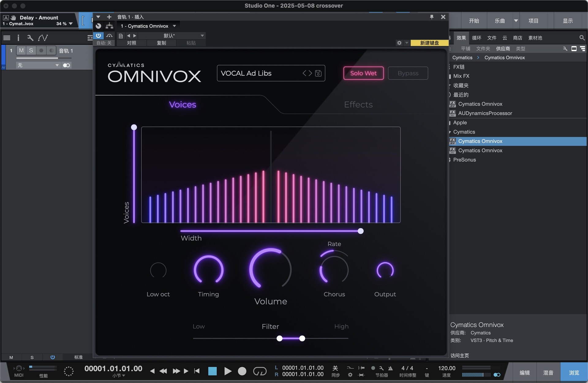Open the 文件 browser tab
588x383 pixels.
pos(492,38)
